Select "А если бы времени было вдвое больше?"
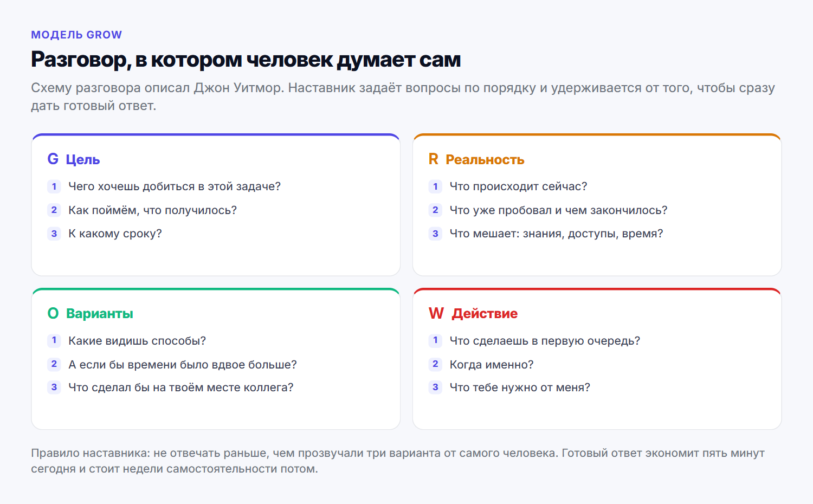 point(183,365)
